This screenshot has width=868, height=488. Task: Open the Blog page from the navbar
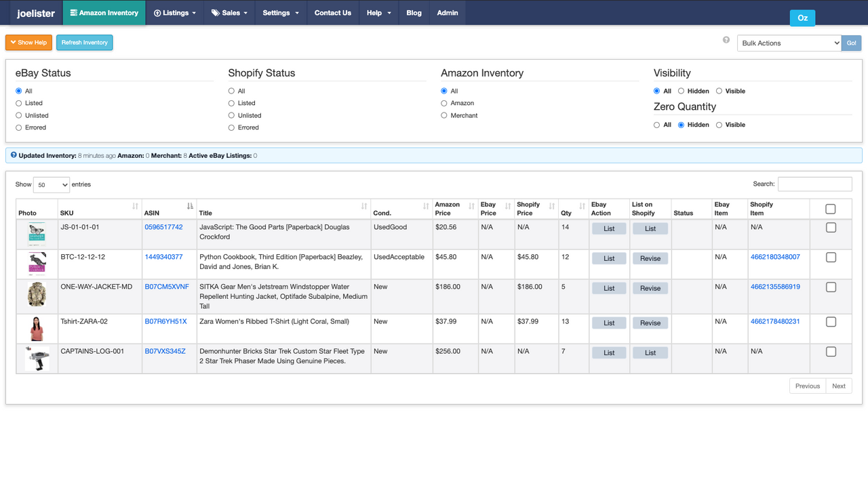tap(414, 12)
